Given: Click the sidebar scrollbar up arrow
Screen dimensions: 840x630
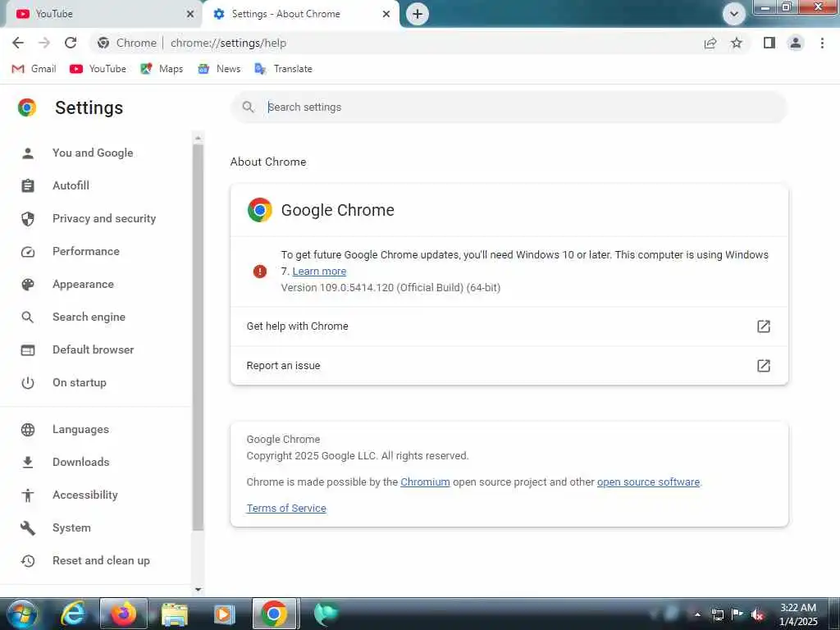Looking at the screenshot, I should pos(199,138).
